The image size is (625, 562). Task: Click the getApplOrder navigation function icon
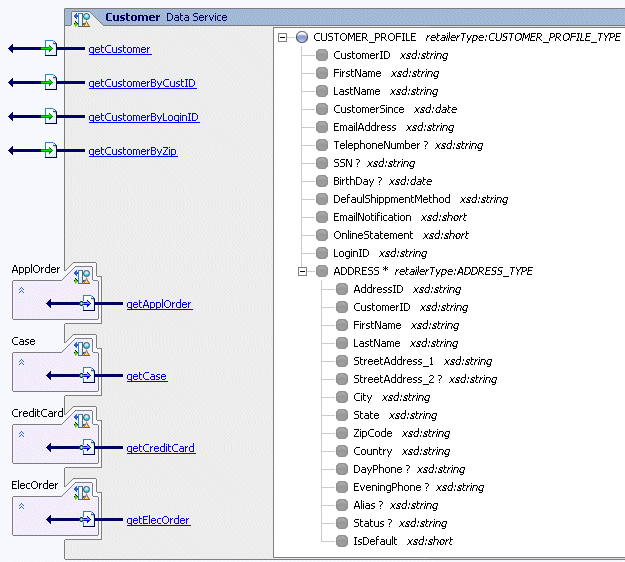point(88,303)
